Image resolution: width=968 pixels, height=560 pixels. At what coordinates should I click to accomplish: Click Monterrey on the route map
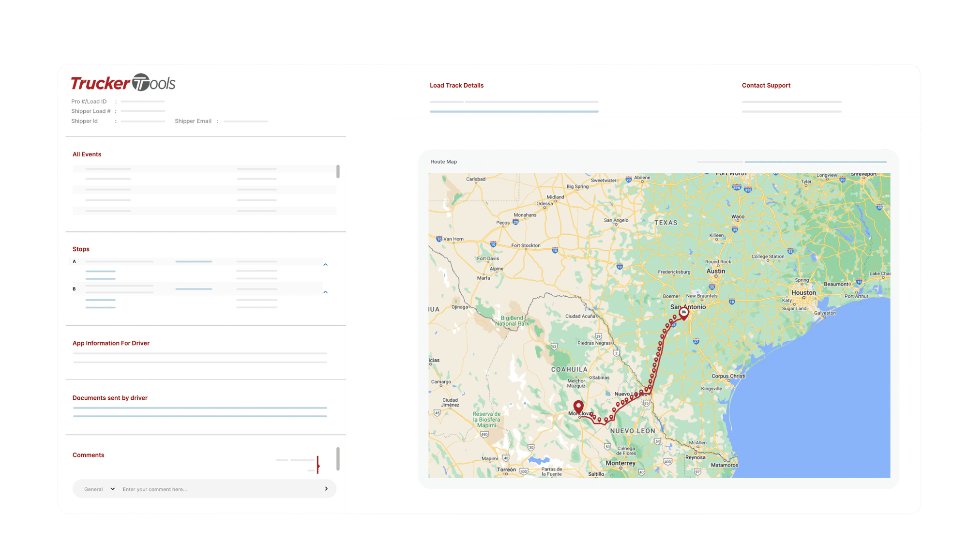tap(620, 463)
